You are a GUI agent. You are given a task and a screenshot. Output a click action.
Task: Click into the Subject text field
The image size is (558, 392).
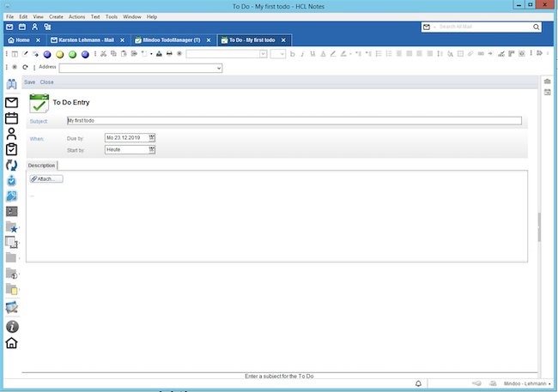(x=292, y=121)
